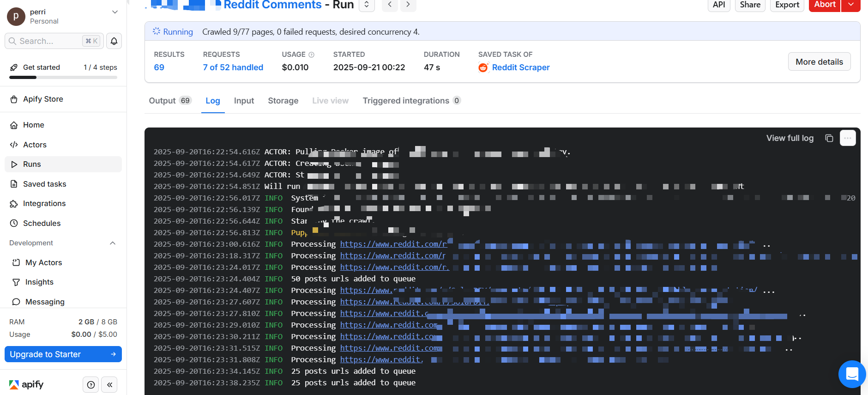
Task: Open log options three-dots menu
Action: click(x=848, y=138)
